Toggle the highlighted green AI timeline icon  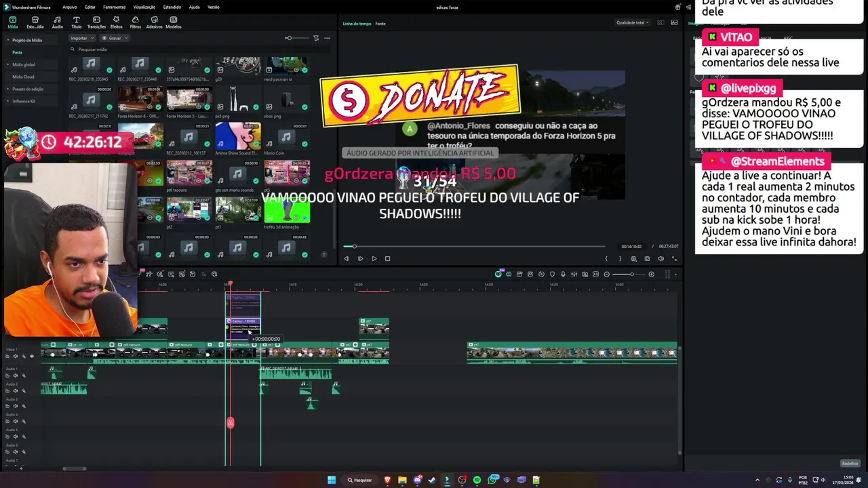(498, 274)
